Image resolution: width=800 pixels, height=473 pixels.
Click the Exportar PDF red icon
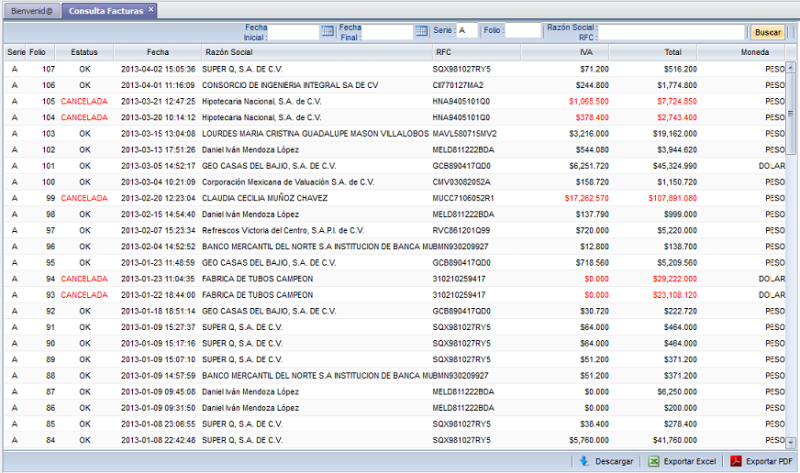click(735, 461)
